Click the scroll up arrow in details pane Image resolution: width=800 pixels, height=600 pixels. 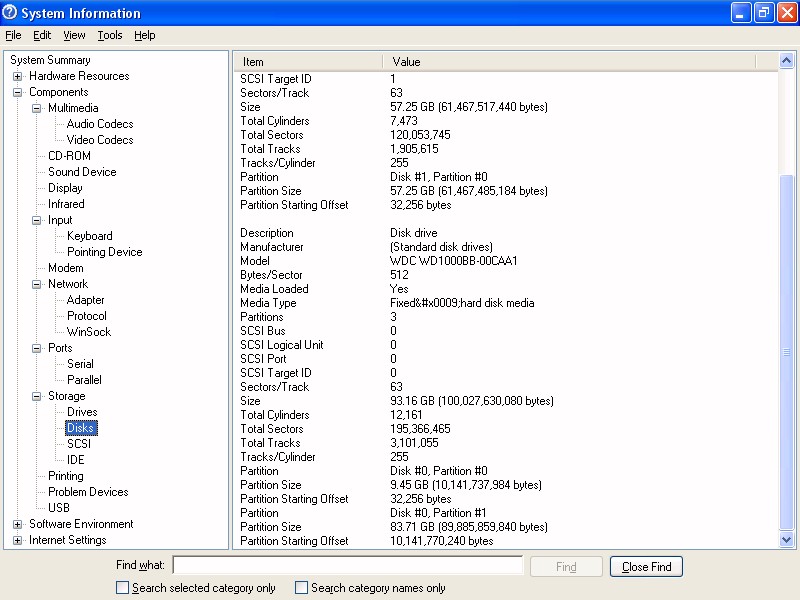tap(787, 62)
